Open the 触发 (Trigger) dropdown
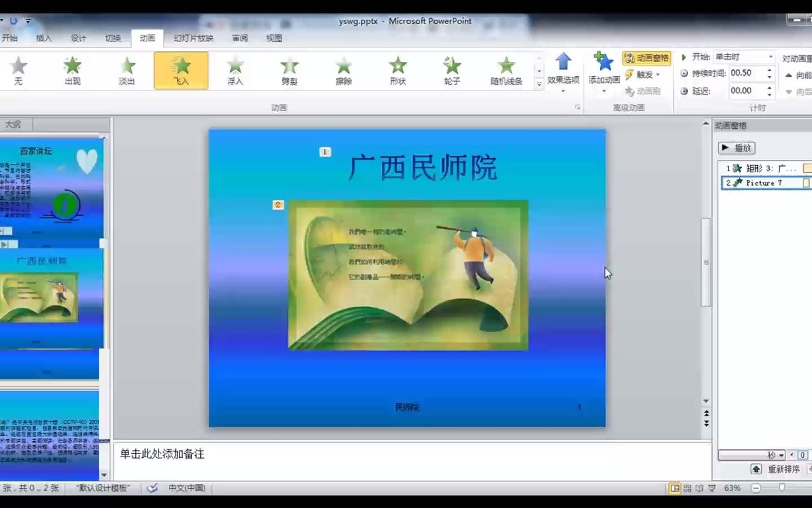812x508 pixels. (x=643, y=75)
